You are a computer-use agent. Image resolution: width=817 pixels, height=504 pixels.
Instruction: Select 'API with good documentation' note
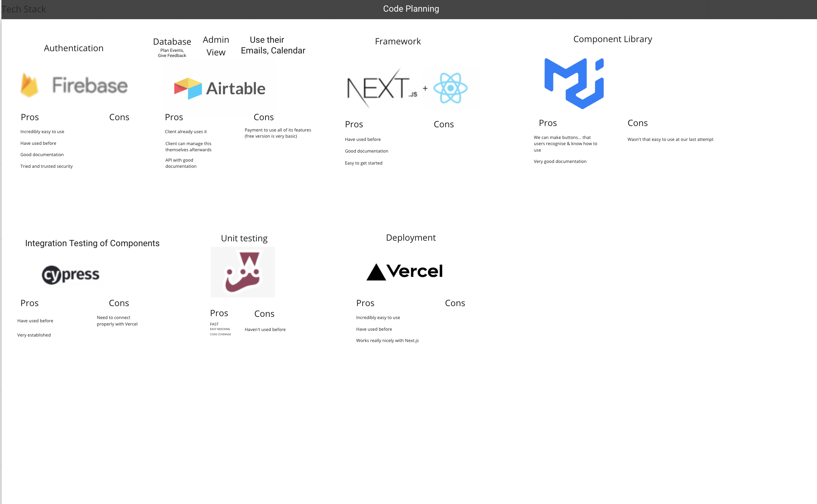(x=181, y=163)
